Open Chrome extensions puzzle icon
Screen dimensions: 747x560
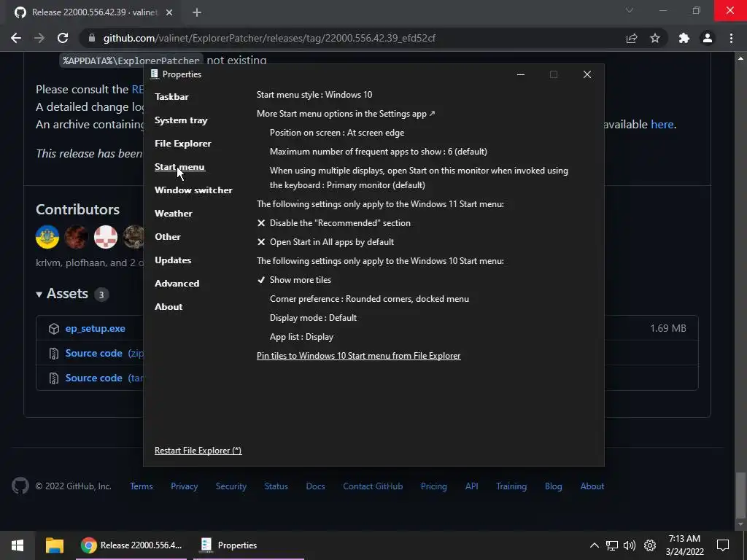click(x=684, y=38)
